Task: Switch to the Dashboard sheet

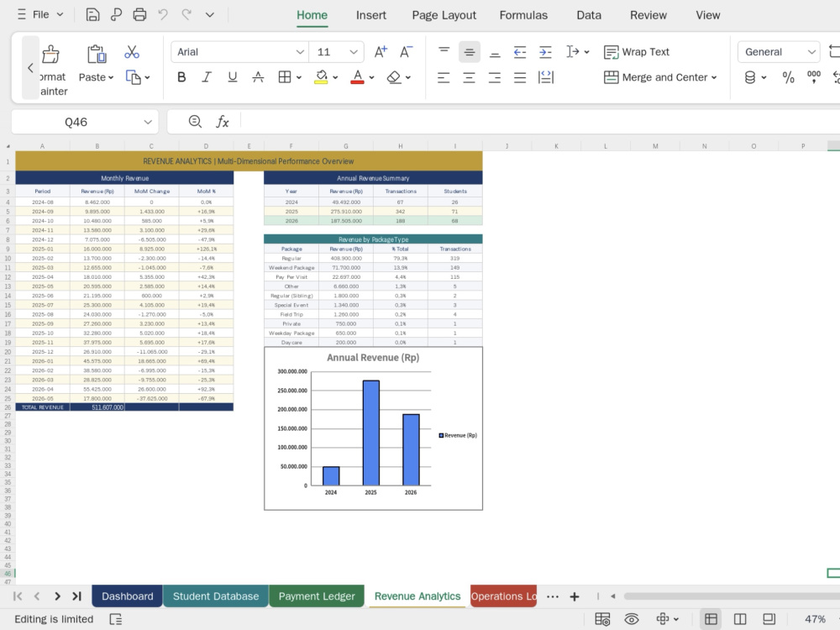Action: pos(128,596)
